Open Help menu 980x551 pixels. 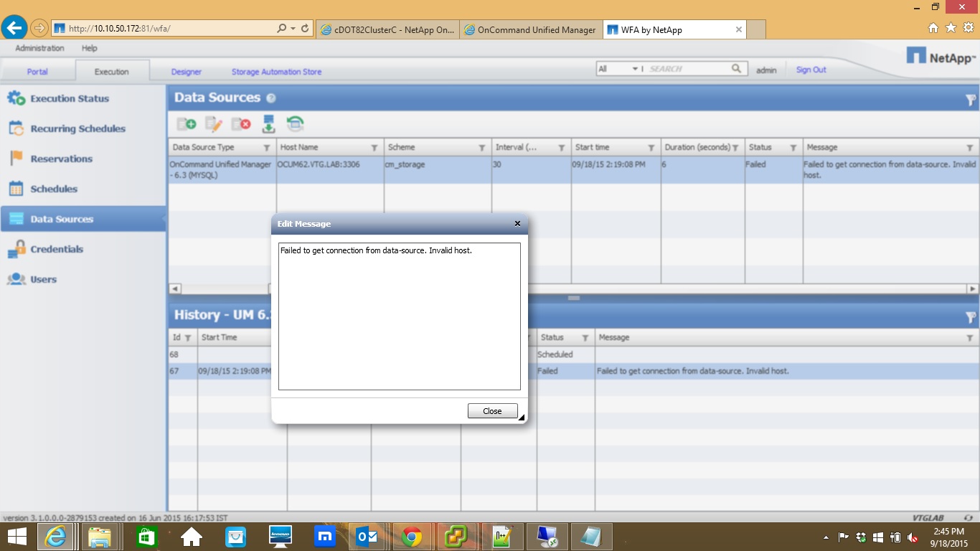(89, 48)
